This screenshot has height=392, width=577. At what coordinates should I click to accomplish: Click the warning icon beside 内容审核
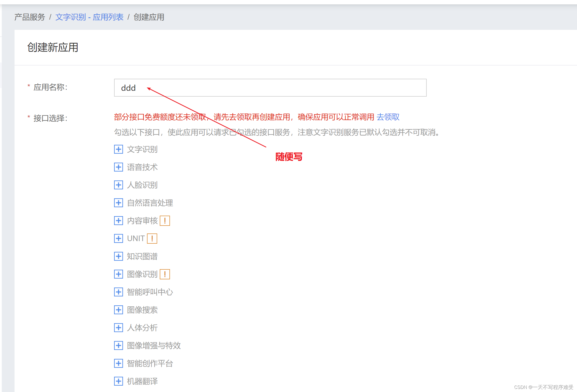(x=165, y=221)
